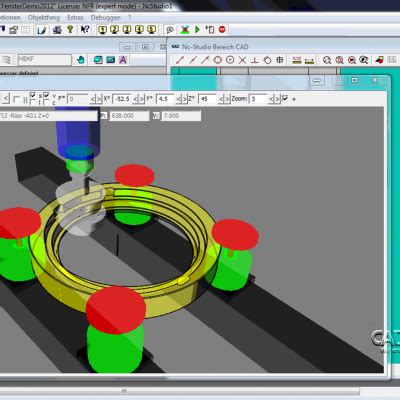The width and height of the screenshot is (400, 400).
Task: Decrease F* with its left arrow
Action: click(93, 99)
